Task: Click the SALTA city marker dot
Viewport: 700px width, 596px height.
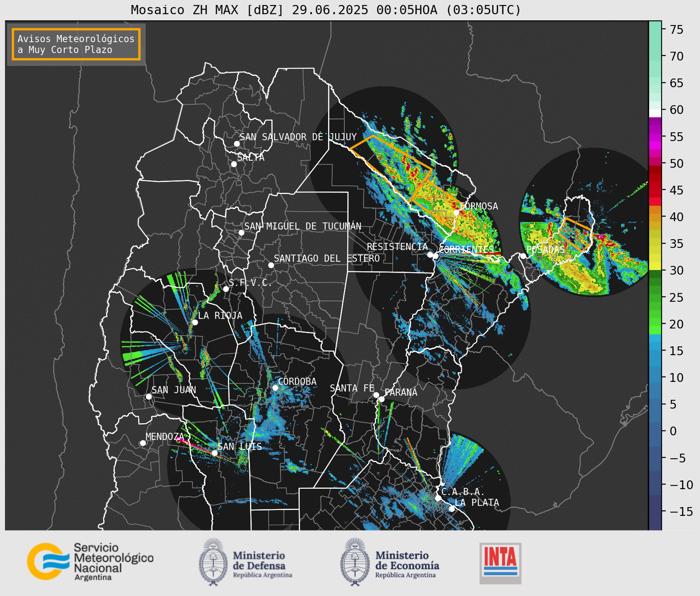Action: tap(234, 164)
